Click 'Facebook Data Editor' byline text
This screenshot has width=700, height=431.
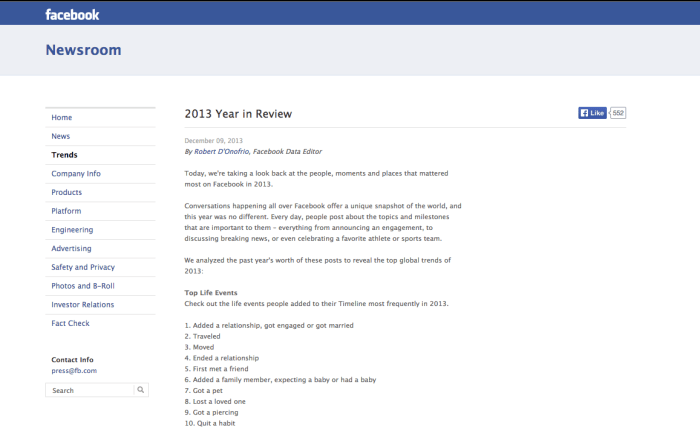tap(287, 151)
